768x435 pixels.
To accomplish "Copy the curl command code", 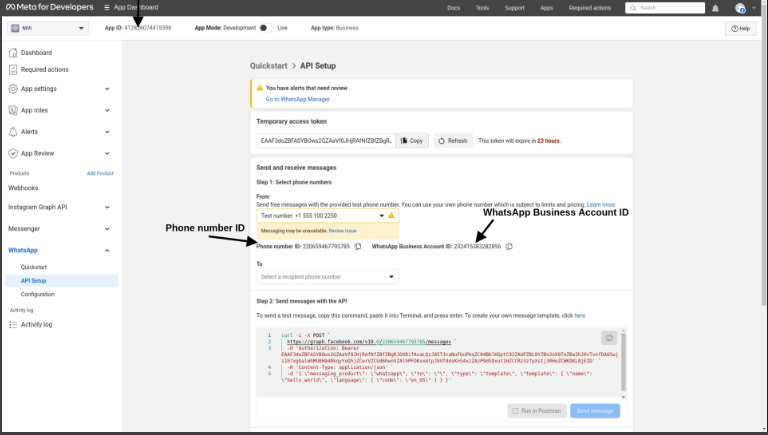I will tap(609, 338).
